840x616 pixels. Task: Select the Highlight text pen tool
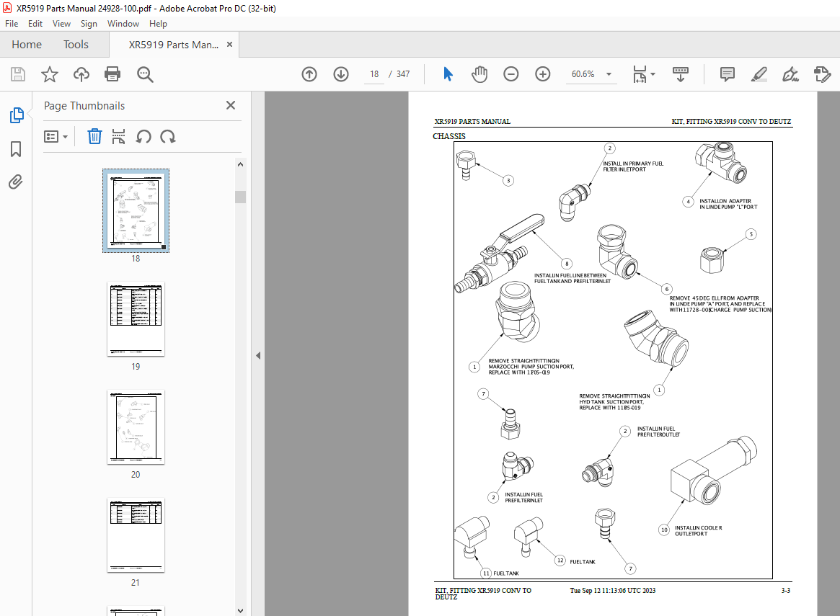pyautogui.click(x=759, y=74)
